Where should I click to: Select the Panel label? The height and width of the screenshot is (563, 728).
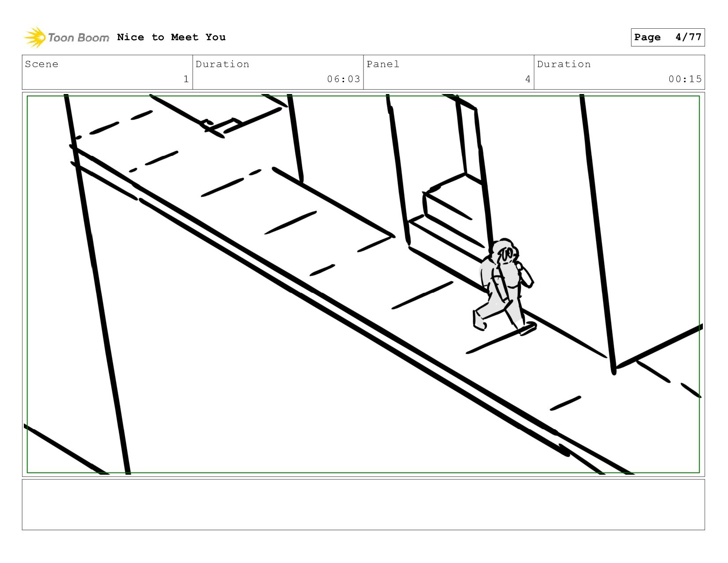[383, 64]
